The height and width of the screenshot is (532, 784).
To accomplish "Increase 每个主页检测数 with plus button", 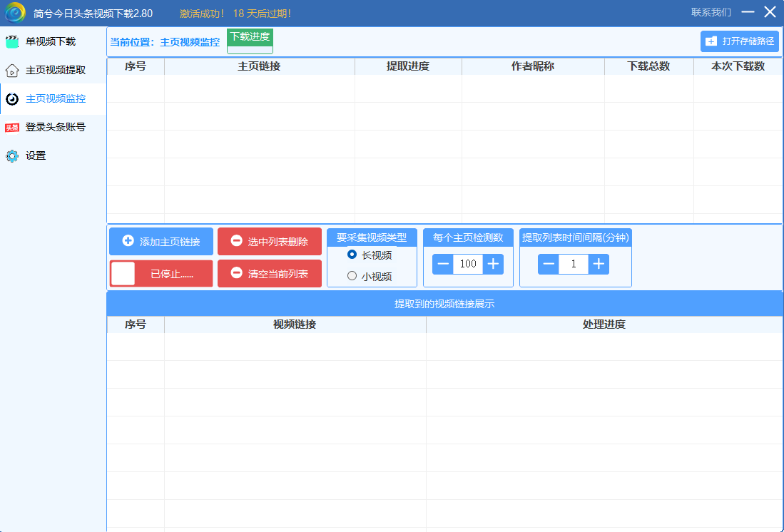I will [x=493, y=264].
